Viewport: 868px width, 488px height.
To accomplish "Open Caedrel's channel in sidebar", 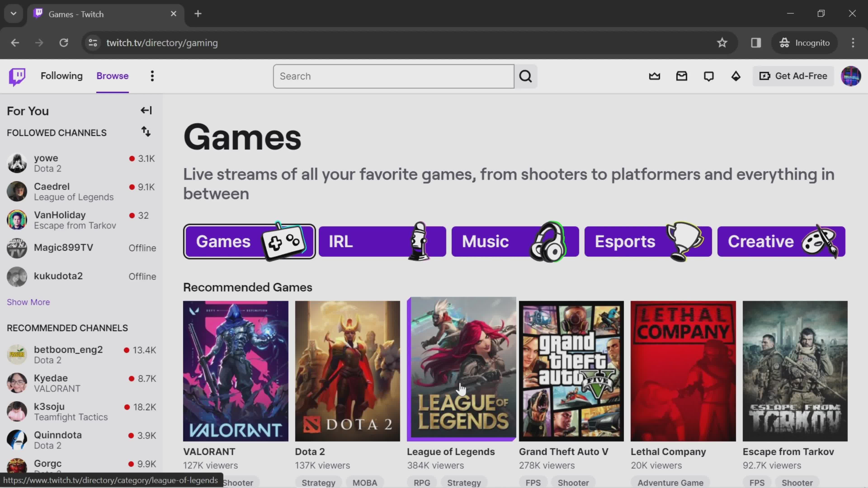I will 81,191.
